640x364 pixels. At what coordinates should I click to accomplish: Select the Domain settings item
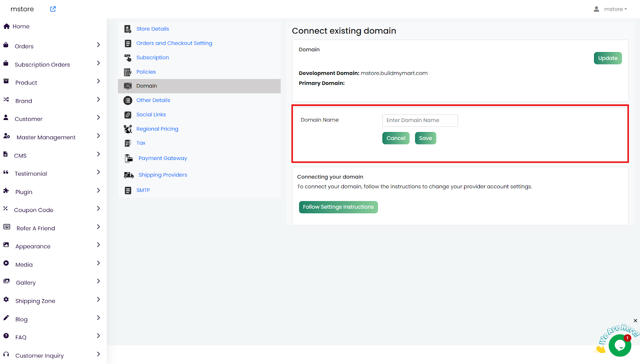pos(147,86)
